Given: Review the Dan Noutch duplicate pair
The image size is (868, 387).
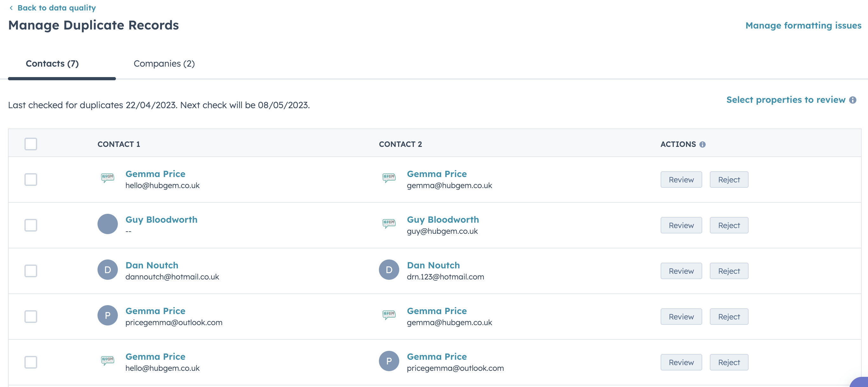Looking at the screenshot, I should pos(681,271).
